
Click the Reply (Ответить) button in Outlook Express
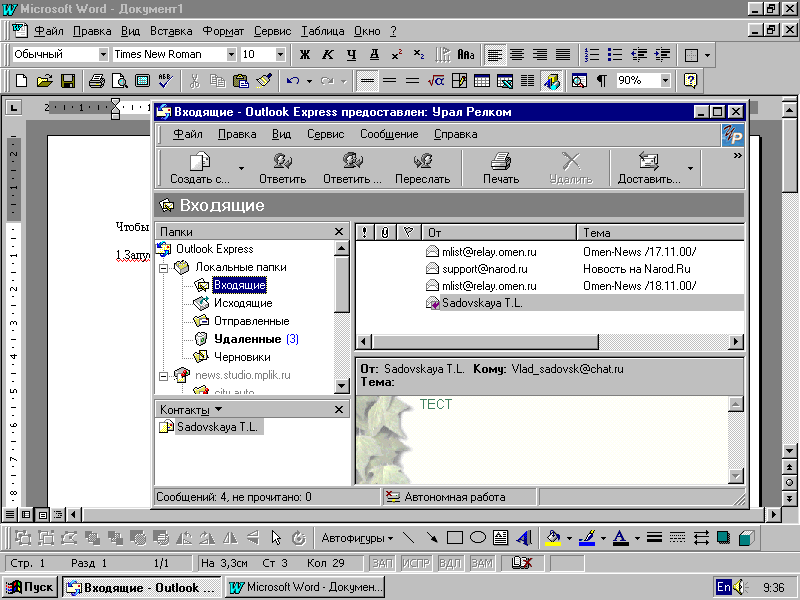coord(282,168)
